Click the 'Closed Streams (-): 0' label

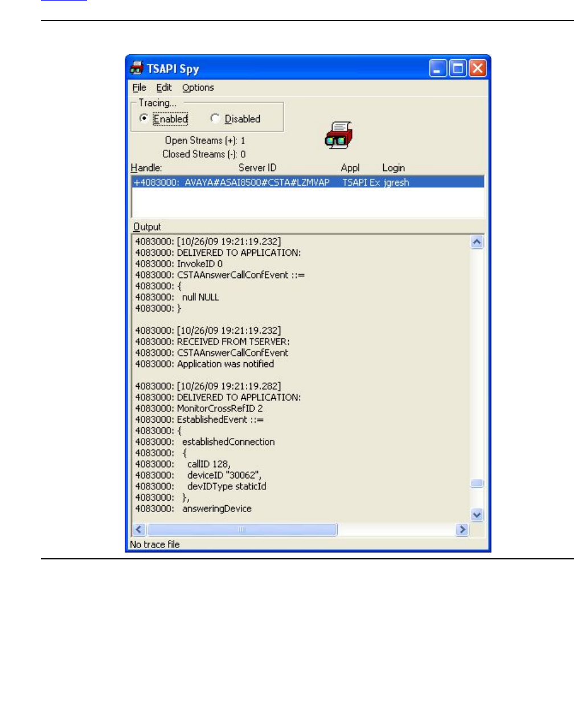point(204,154)
